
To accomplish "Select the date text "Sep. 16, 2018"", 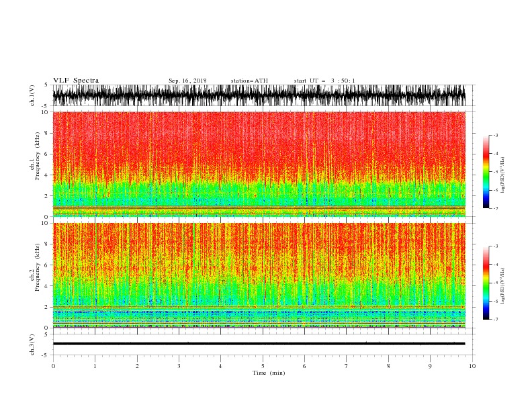I will click(187, 81).
